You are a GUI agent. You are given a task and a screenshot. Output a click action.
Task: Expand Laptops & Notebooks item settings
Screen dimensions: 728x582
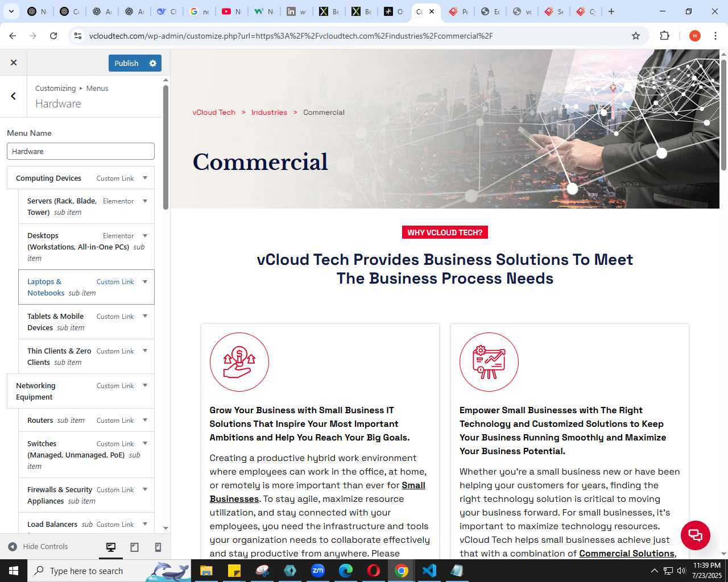pyautogui.click(x=145, y=281)
